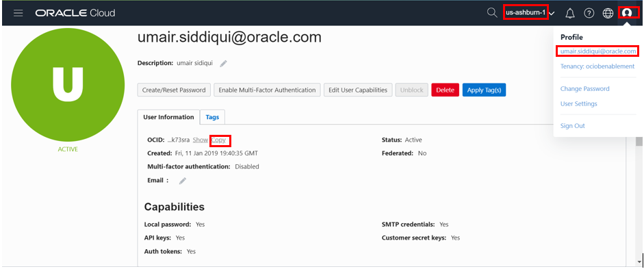The width and height of the screenshot is (644, 269).
Task: Click the greyed Unblock button
Action: click(x=412, y=90)
